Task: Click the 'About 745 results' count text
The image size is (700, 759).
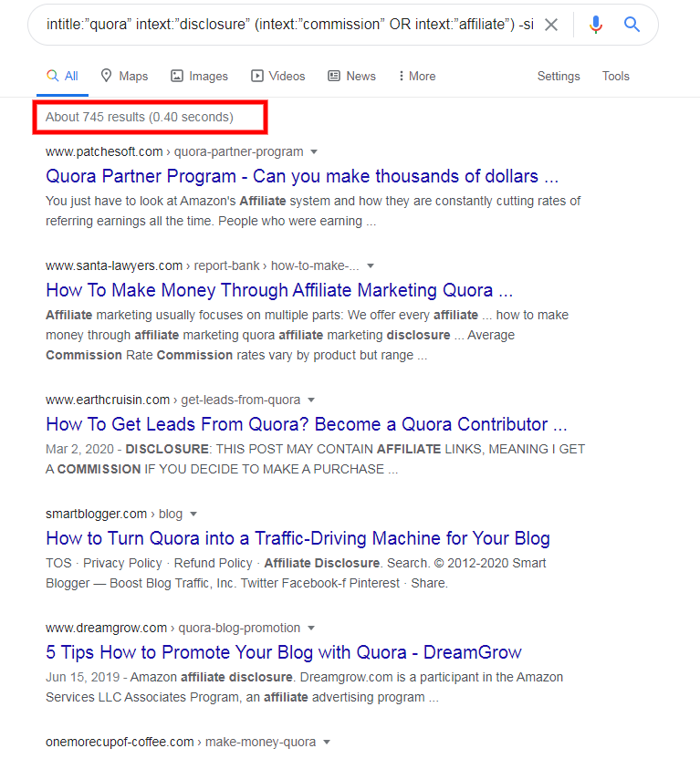Action: [x=140, y=117]
